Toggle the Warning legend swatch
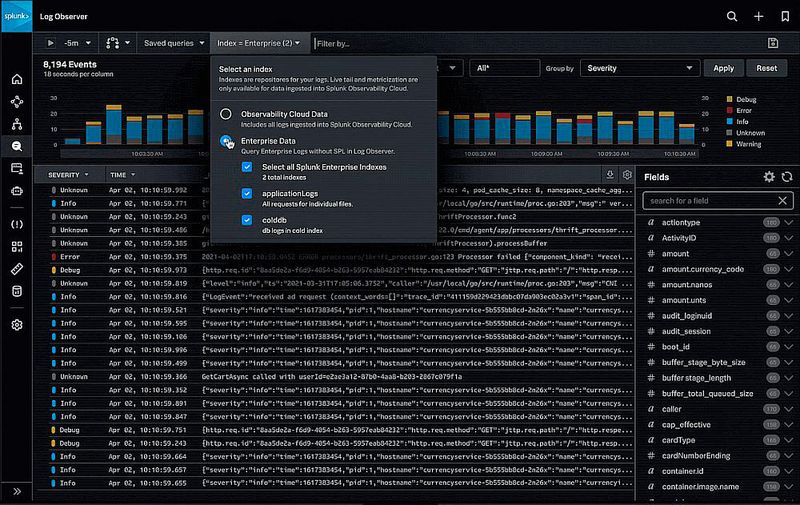 pyautogui.click(x=730, y=144)
